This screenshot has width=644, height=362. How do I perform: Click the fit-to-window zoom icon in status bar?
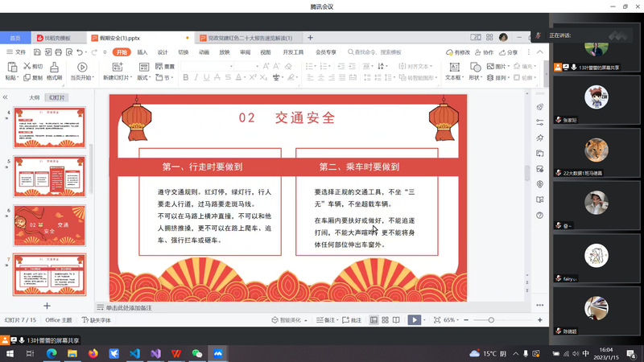[x=437, y=319]
